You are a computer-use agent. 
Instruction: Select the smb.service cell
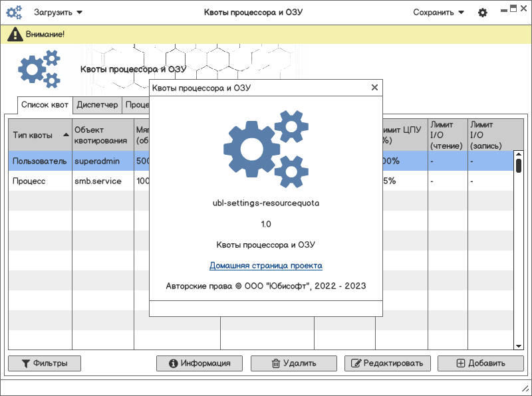pyautogui.click(x=103, y=181)
